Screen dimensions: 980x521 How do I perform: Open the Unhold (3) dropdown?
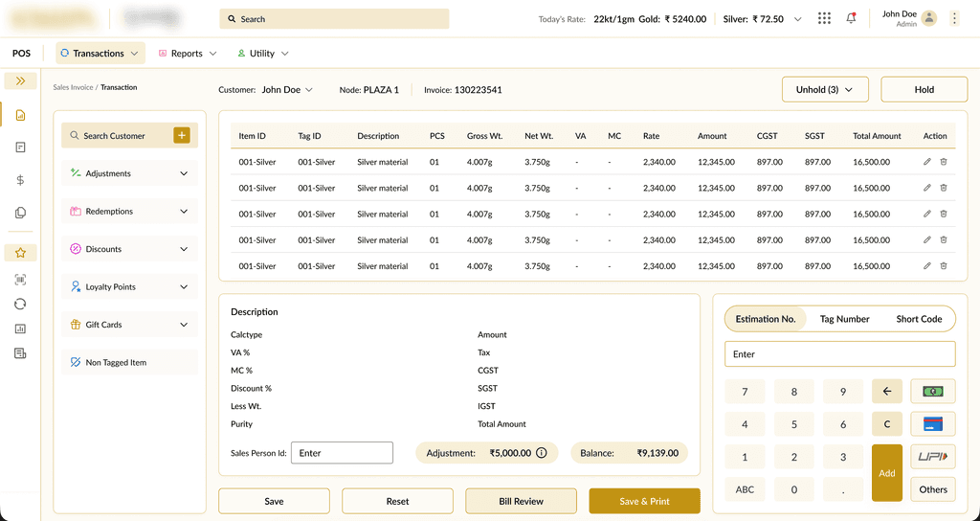click(825, 89)
